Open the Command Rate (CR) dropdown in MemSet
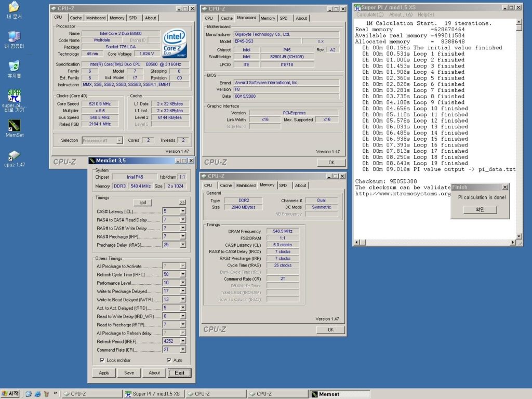 click(183, 350)
